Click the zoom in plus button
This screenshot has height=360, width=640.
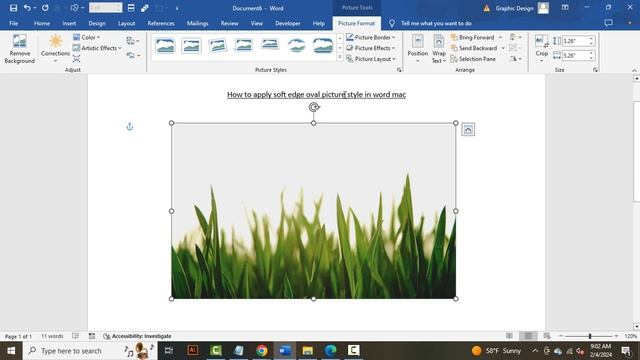[x=616, y=336]
